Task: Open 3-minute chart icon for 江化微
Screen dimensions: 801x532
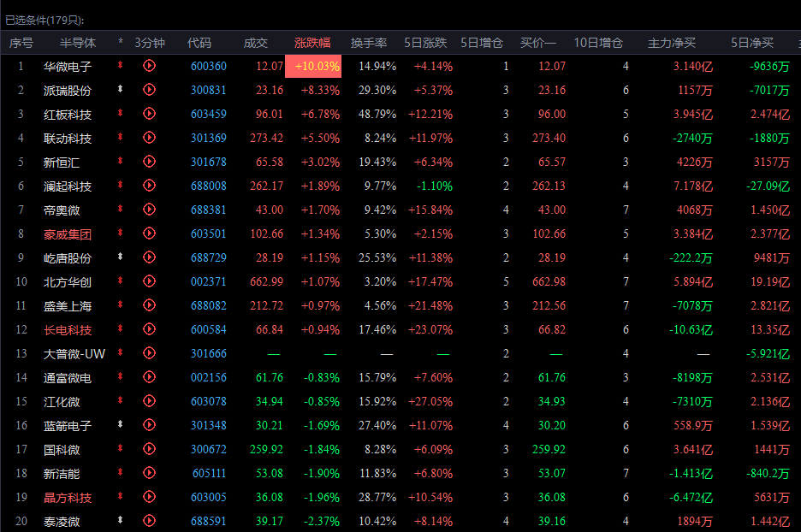Action: 149,401
